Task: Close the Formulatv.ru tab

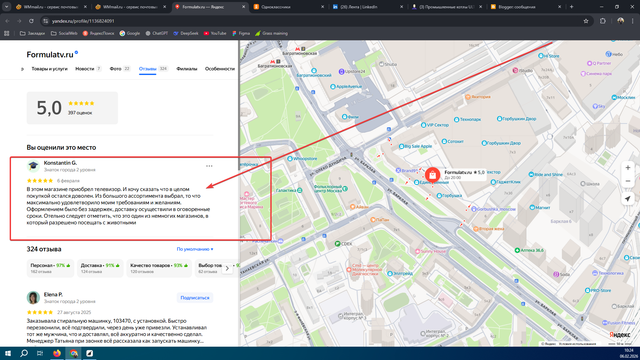Action: point(243,7)
